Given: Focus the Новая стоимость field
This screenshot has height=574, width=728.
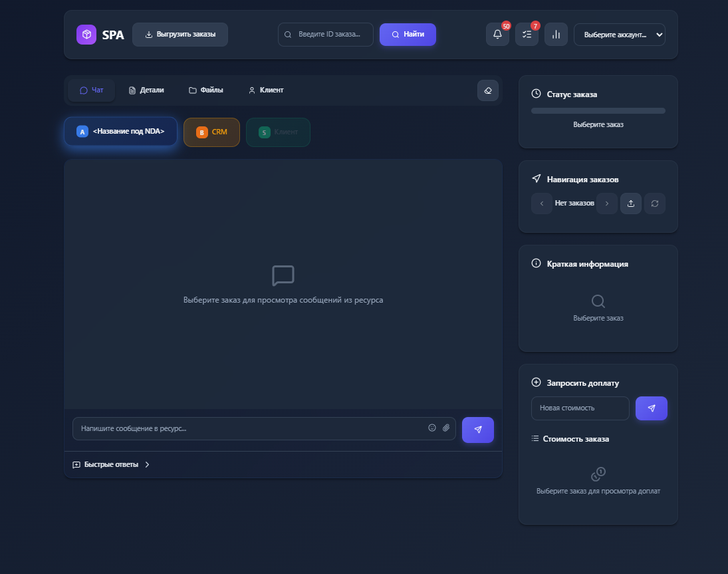Looking at the screenshot, I should click(580, 408).
